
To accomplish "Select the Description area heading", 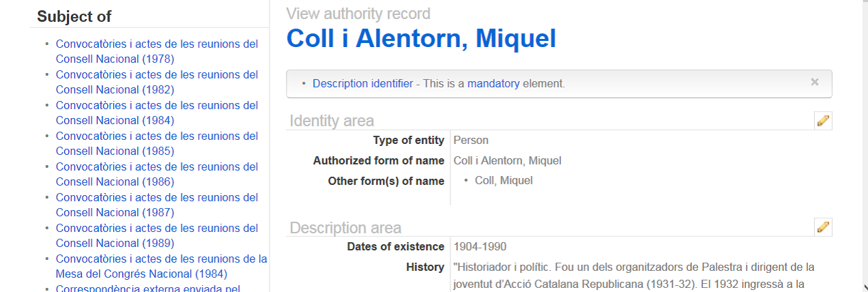I will tap(345, 227).
